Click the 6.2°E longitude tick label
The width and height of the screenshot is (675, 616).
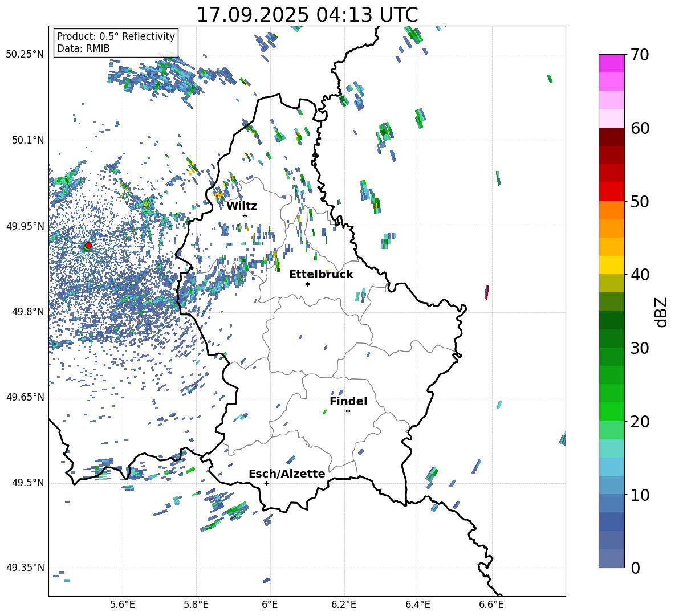344,604
